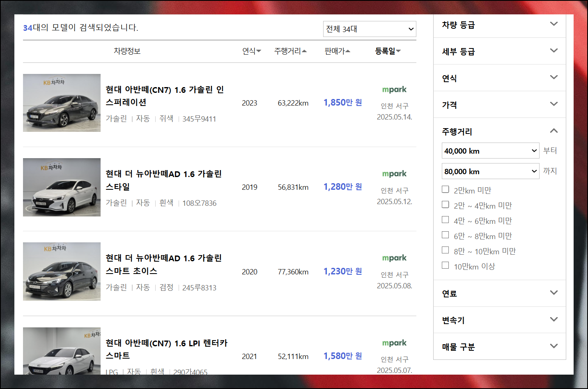Click the 1,230만 원 price
Viewport: 588px width, 389px height.
(343, 271)
